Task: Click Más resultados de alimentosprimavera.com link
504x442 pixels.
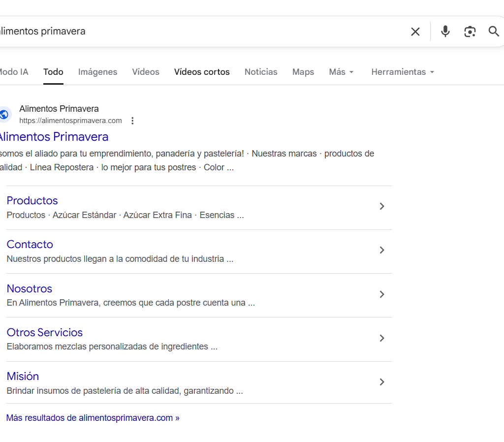Action: [x=93, y=418]
